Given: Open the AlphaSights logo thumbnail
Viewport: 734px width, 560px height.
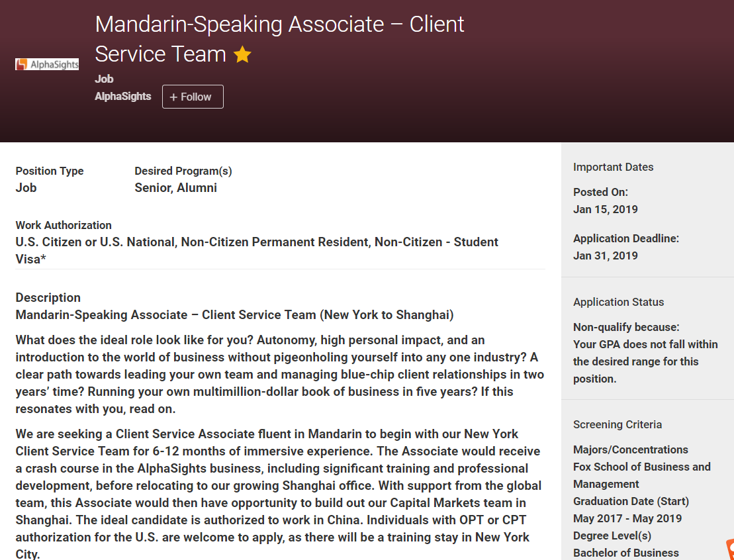Looking at the screenshot, I should pos(47,64).
